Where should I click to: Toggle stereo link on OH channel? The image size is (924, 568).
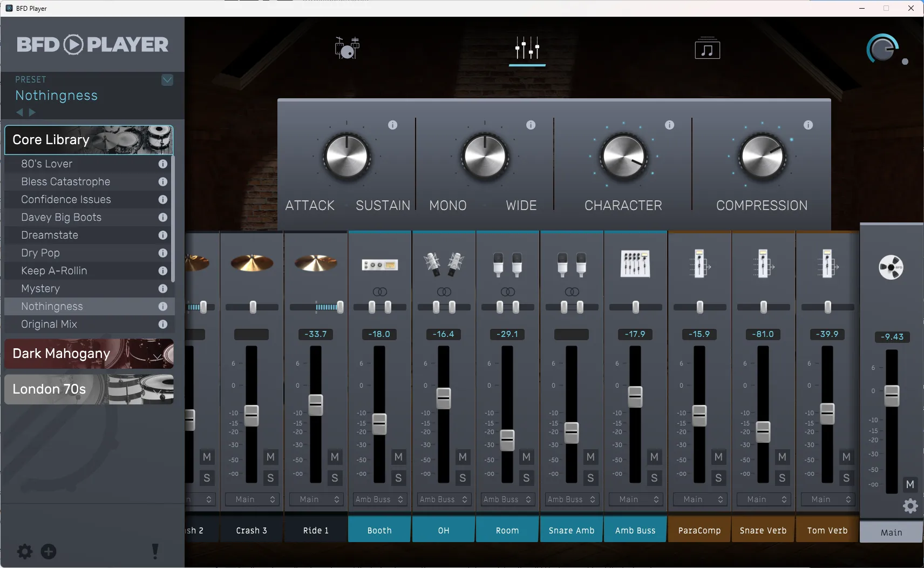tap(444, 292)
